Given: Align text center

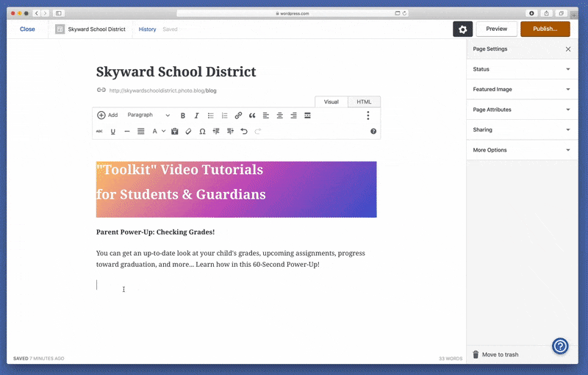Looking at the screenshot, I should coord(280,115).
